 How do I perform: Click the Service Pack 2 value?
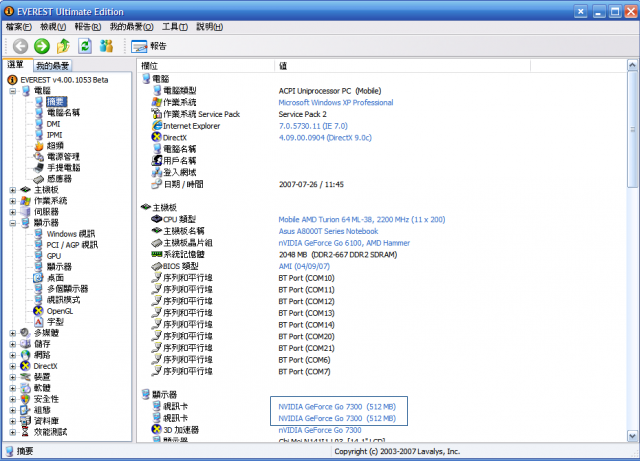[x=302, y=114]
